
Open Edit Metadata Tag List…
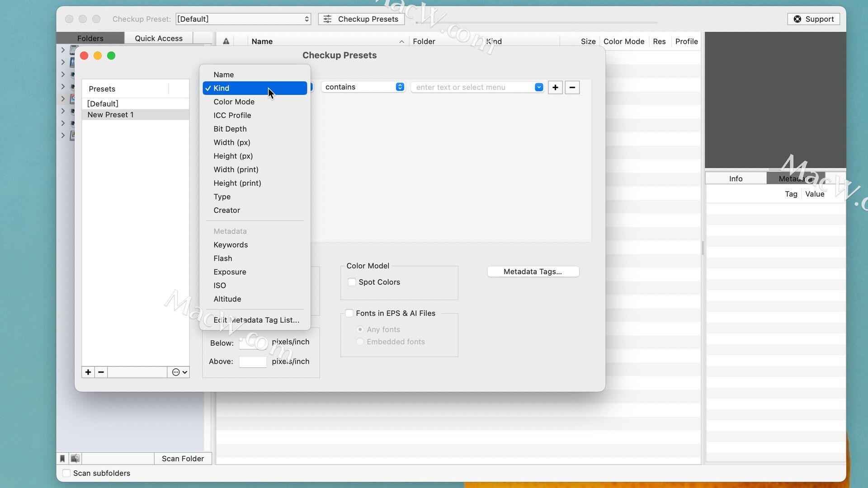[255, 320]
